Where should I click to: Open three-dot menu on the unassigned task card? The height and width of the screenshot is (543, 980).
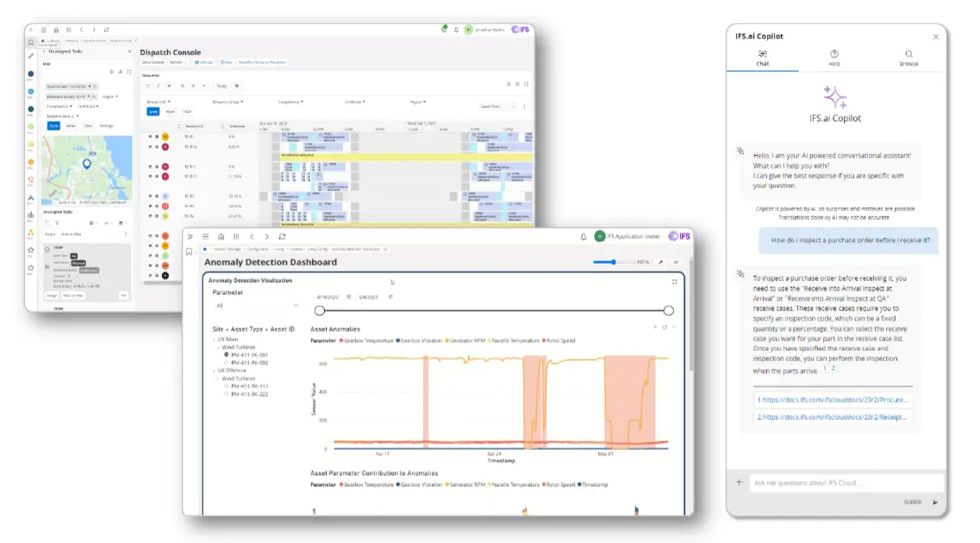(x=124, y=296)
